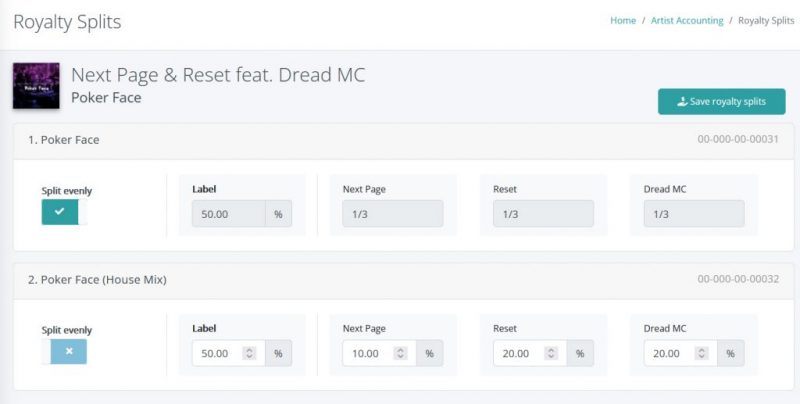
Task: Click the disabled Label 50.00 field in track 1
Action: pyautogui.click(x=229, y=214)
